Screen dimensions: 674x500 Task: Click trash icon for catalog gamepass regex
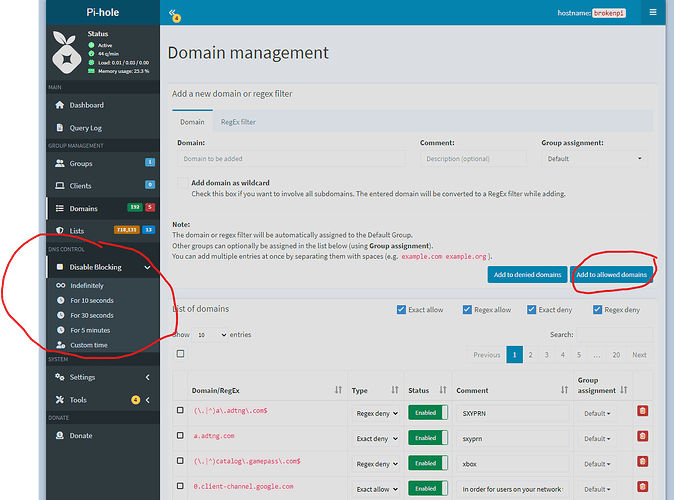[642, 463]
